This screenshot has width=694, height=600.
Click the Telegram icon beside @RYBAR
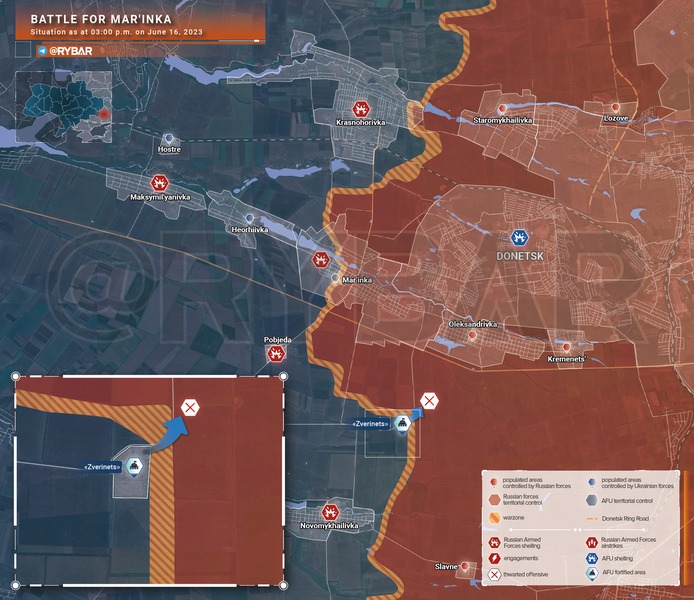(x=41, y=51)
